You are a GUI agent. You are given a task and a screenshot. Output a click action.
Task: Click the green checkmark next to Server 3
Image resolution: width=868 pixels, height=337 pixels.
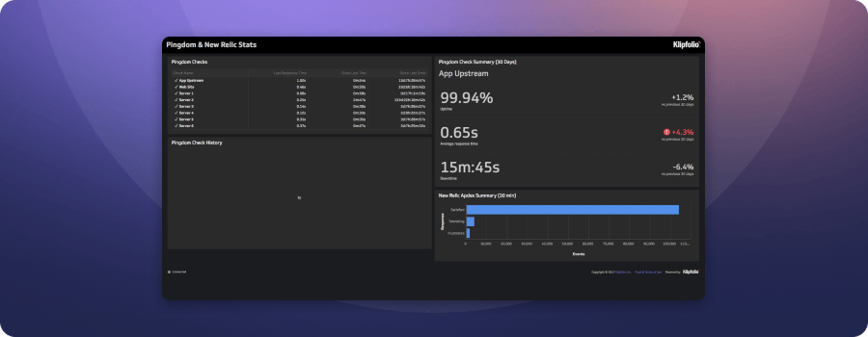[x=176, y=107]
